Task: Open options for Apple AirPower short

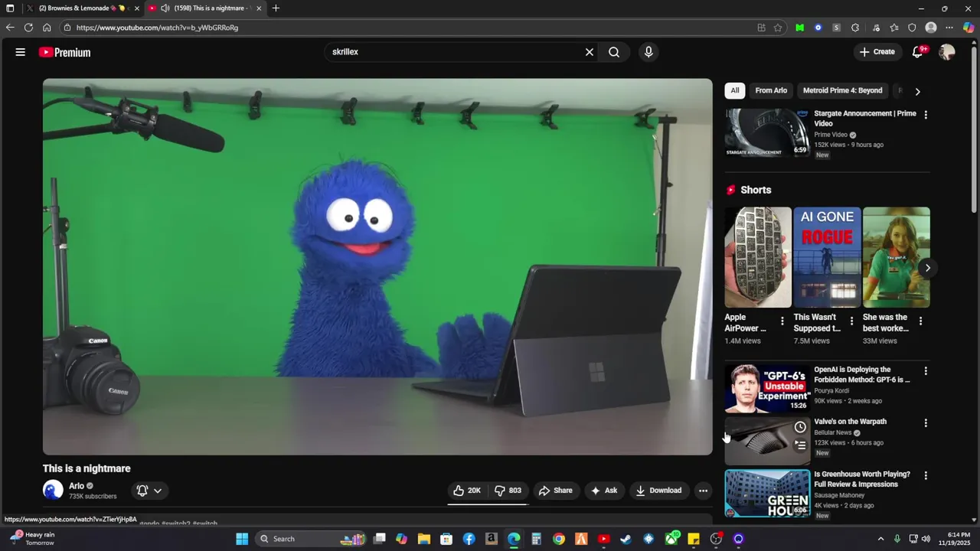Action: 782,321
